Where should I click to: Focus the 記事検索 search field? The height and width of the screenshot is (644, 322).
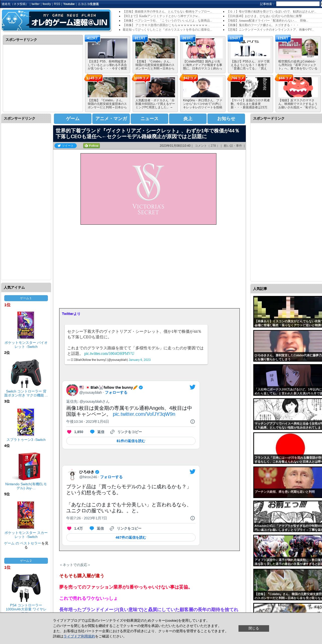coord(298,4)
